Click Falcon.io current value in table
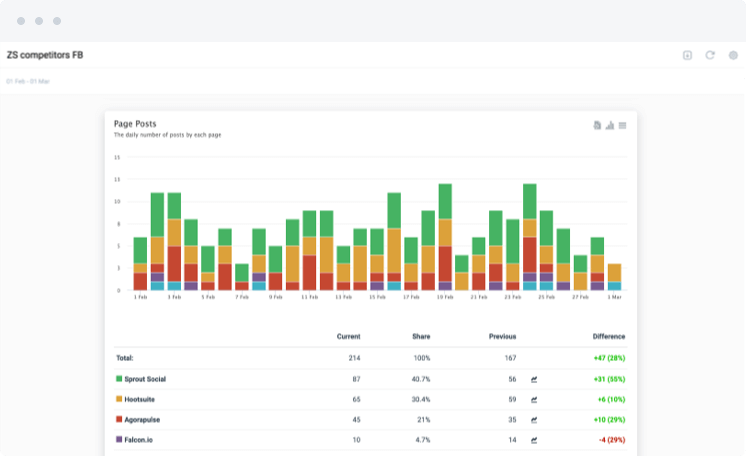 (356, 440)
